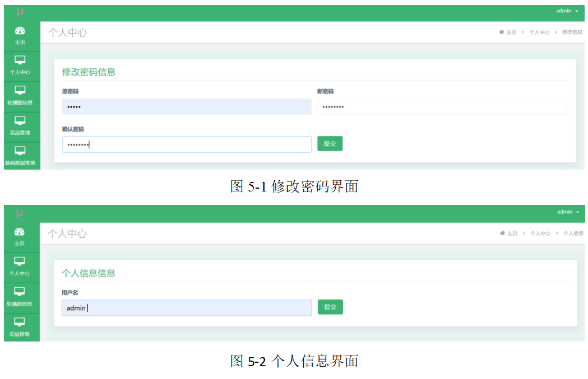Screen dimensions: 588x379
Task: Open 菜品管理 icon in bottom screenshot sidebar
Action: 20,322
